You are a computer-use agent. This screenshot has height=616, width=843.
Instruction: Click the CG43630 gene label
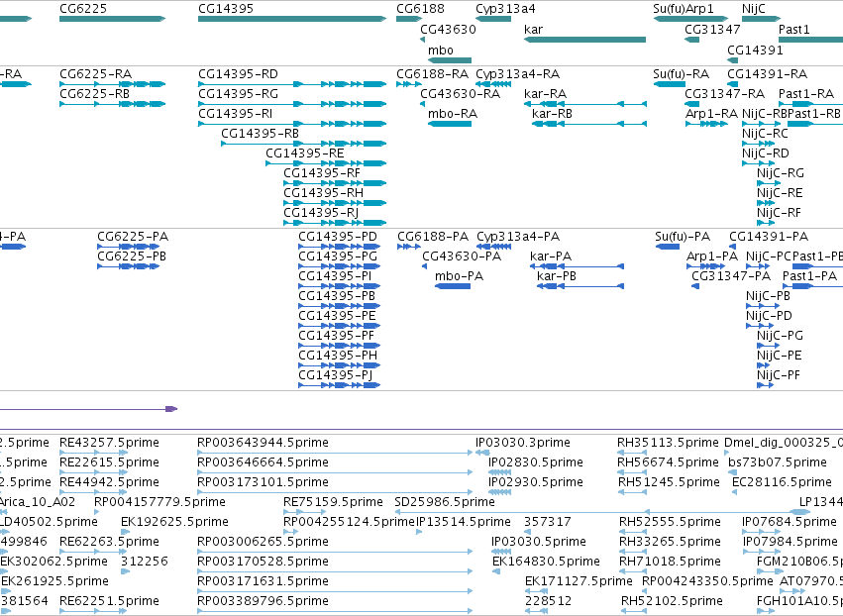point(449,30)
